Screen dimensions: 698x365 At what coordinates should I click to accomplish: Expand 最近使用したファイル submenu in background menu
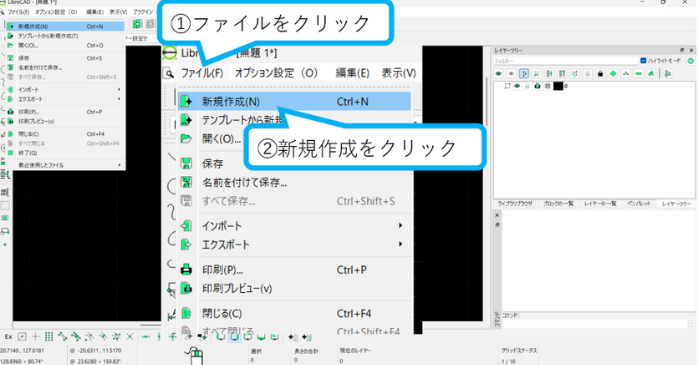pos(119,165)
